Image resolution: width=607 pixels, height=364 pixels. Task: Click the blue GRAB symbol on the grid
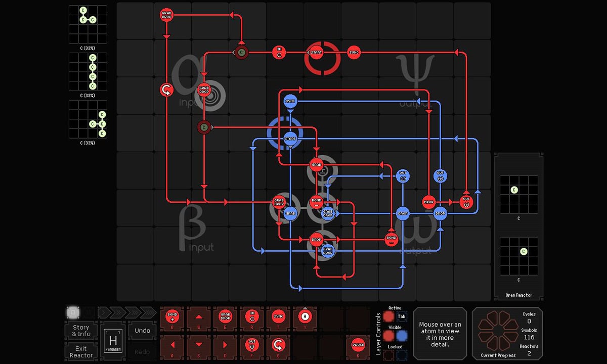click(290, 213)
